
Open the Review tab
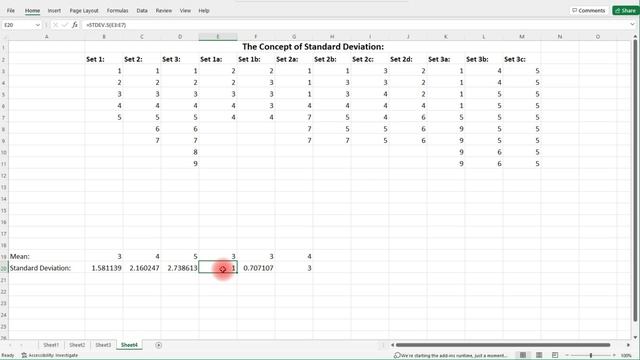[x=163, y=11]
